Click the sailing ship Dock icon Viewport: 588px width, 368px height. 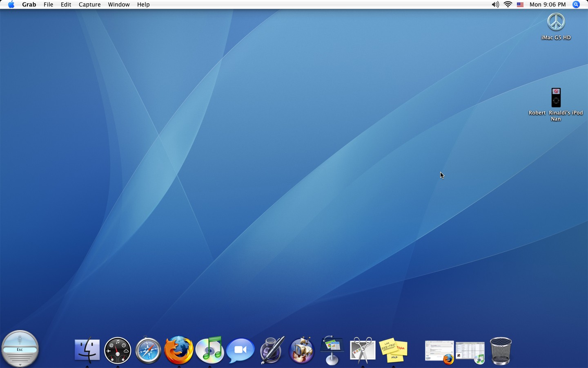point(302,350)
